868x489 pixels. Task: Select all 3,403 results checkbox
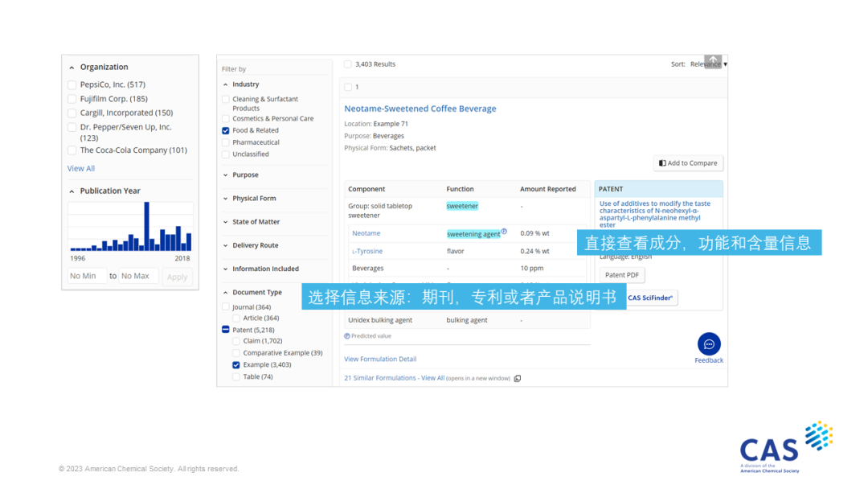(348, 64)
